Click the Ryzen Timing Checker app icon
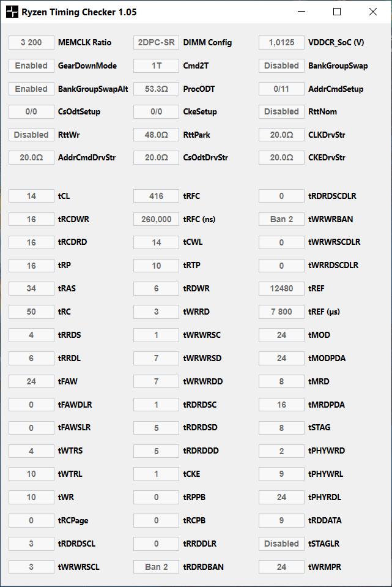 pos(12,12)
